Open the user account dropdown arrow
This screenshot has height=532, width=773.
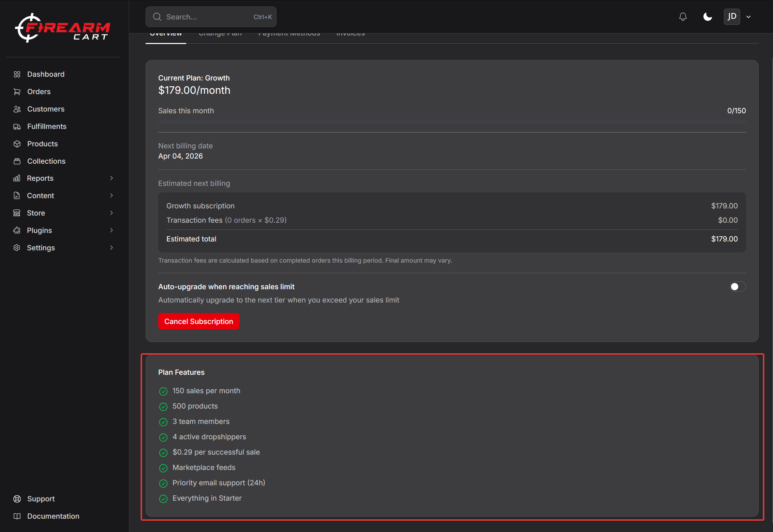(x=749, y=17)
